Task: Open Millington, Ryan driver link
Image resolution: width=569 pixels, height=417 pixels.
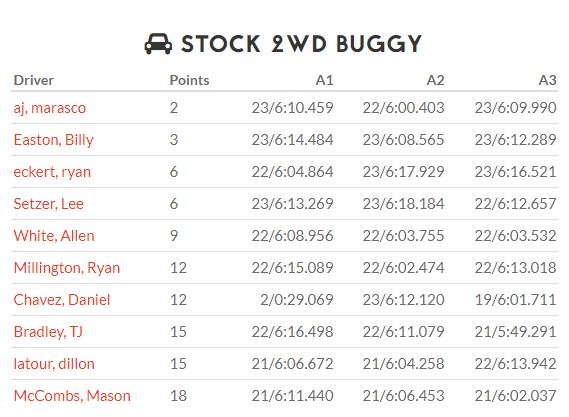Action: coord(67,268)
